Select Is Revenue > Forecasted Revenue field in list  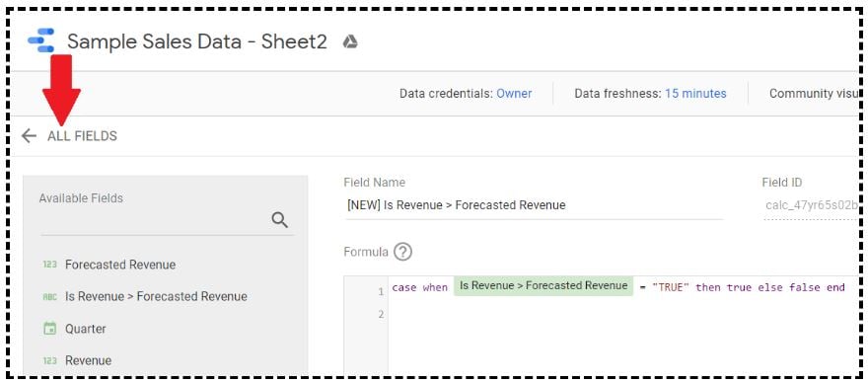point(156,296)
